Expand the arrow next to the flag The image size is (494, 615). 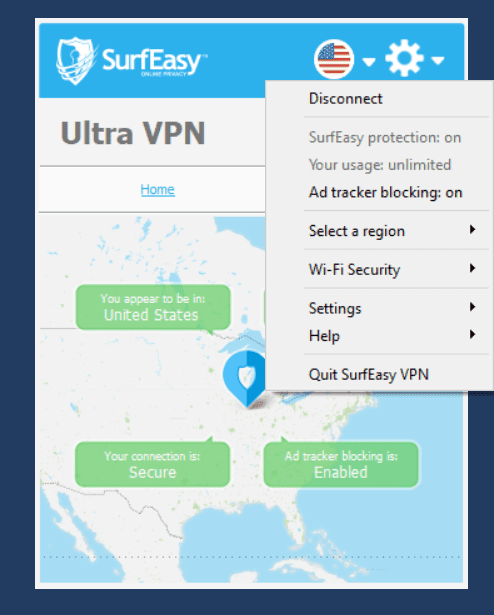369,62
